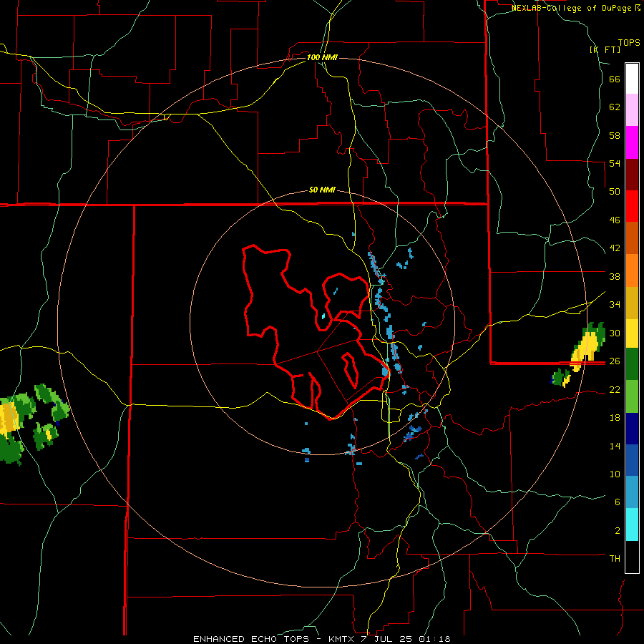This screenshot has height=644, width=644.
Task: Click the "50 NMI" range ring label
Action: pos(322,190)
